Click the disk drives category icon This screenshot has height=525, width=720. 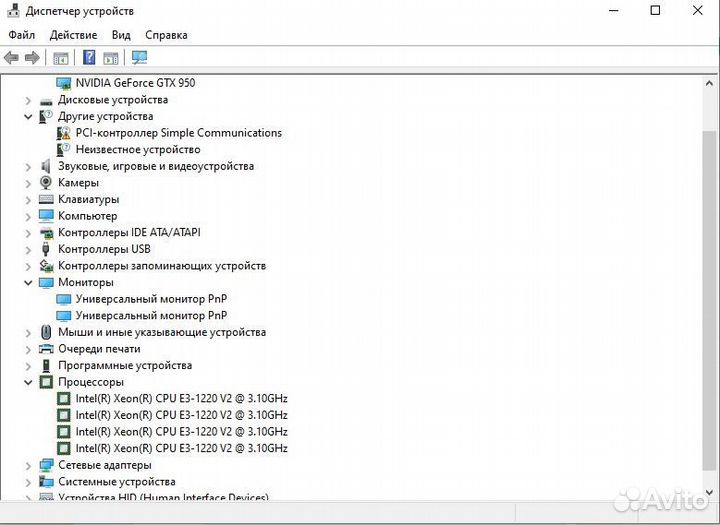pyautogui.click(x=46, y=101)
